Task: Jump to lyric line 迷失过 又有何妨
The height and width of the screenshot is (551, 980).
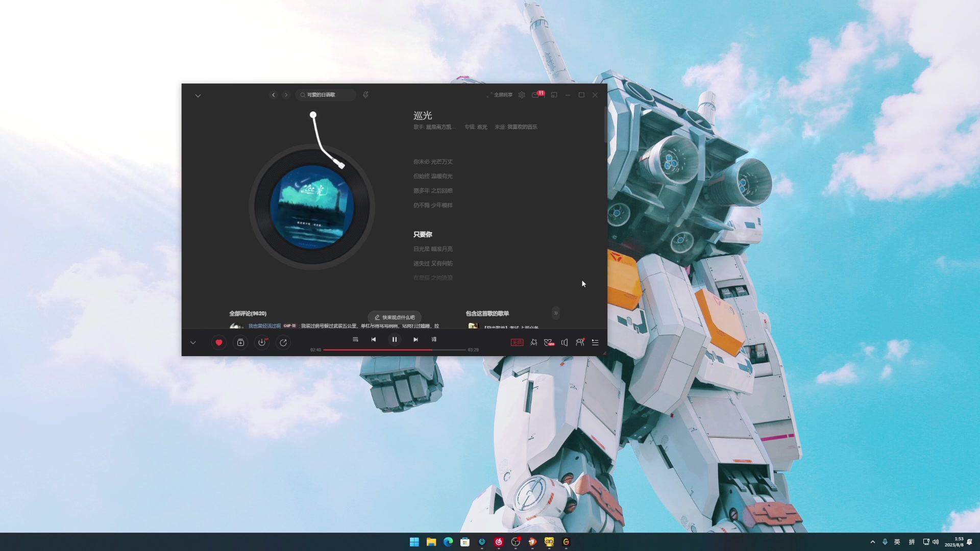Action: [x=433, y=264]
